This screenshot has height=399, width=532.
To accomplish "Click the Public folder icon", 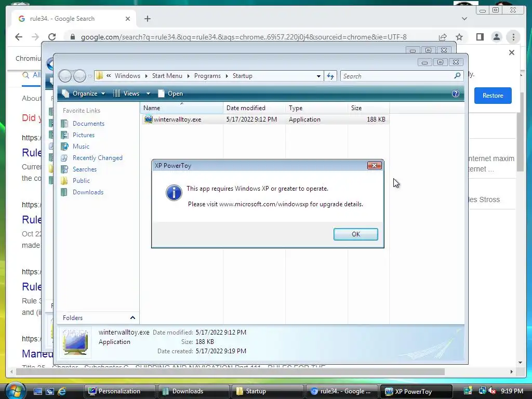I will tap(64, 180).
